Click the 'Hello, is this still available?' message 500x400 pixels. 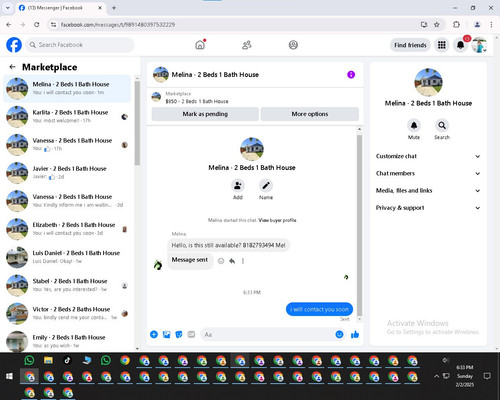click(228, 245)
